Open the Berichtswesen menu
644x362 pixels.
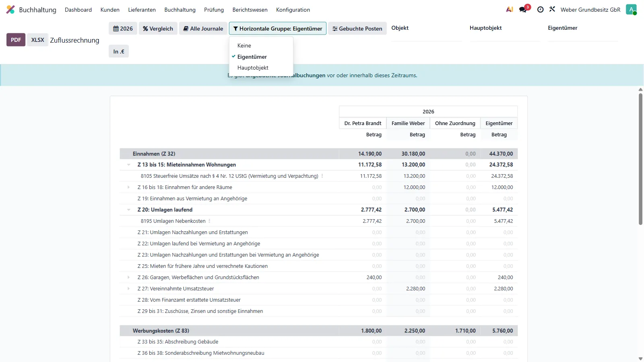point(250,10)
